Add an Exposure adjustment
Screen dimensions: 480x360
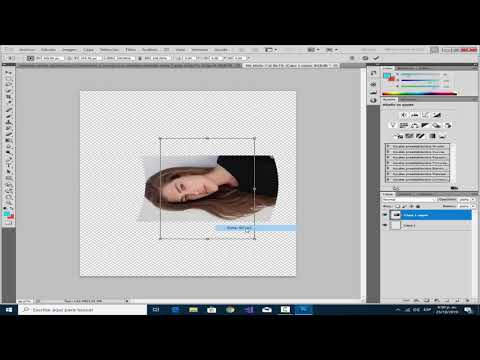pyautogui.click(x=436, y=115)
